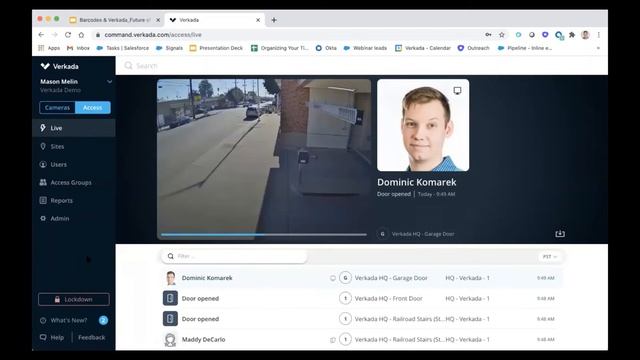
Task: Open the Outreach bookmark
Action: click(473, 48)
